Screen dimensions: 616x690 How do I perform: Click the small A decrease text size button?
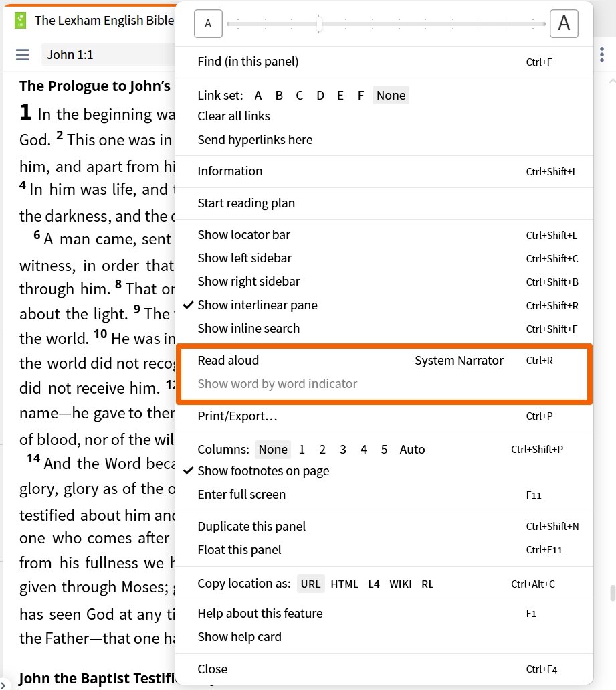[x=208, y=23]
